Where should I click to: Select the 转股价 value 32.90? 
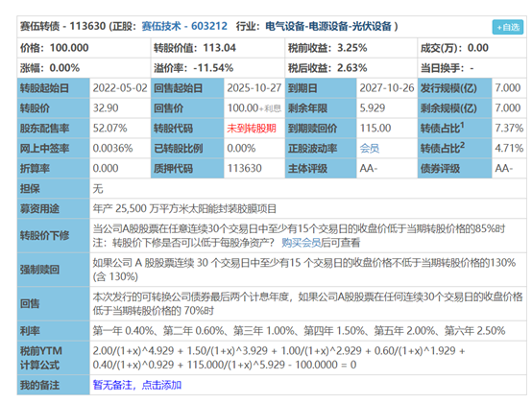pyautogui.click(x=106, y=108)
